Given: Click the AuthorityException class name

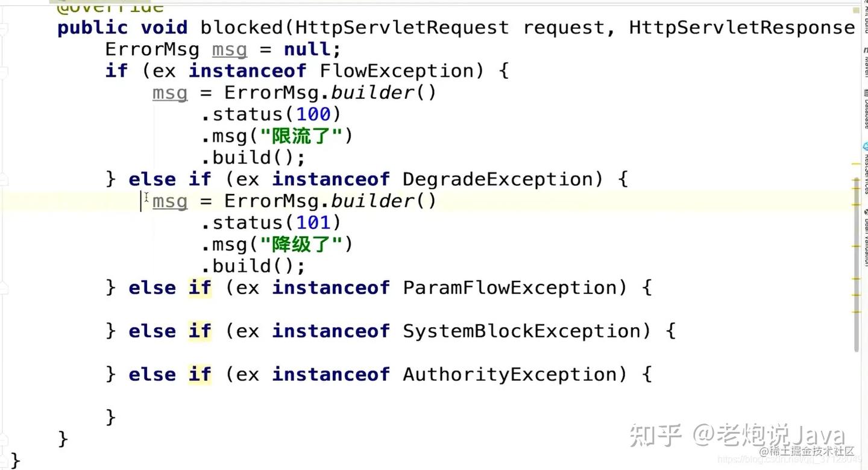Looking at the screenshot, I should 510,375.
